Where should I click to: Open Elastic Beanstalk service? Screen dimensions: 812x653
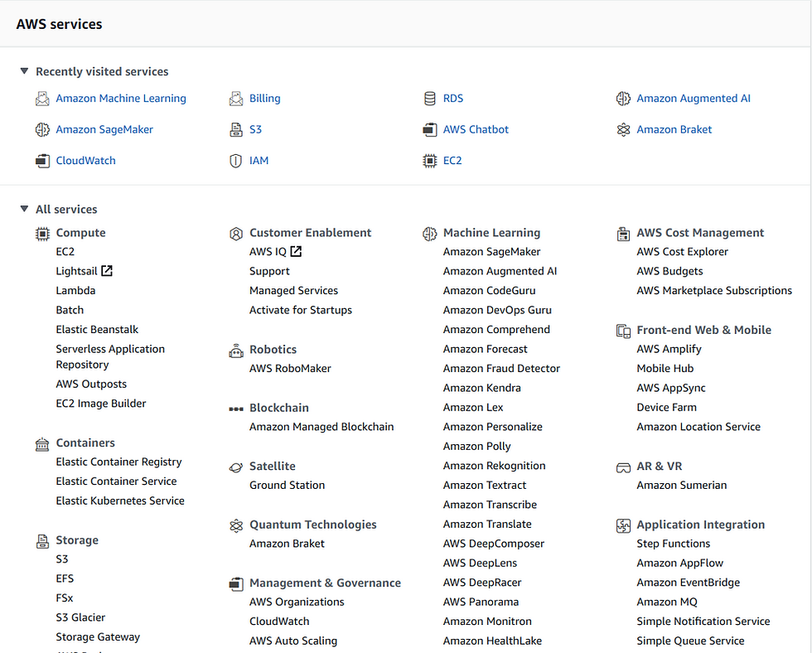[98, 329]
